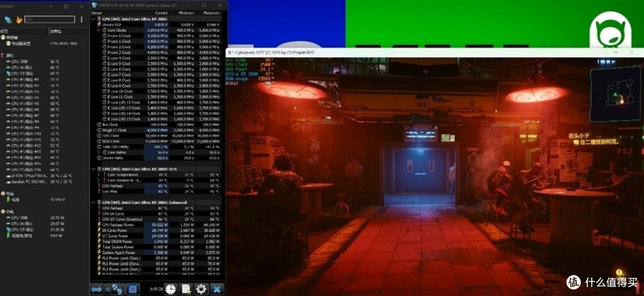Viewport: 644px width, 296px height.
Task: Collapse CPU DTS sensor group
Action: tap(94, 169)
